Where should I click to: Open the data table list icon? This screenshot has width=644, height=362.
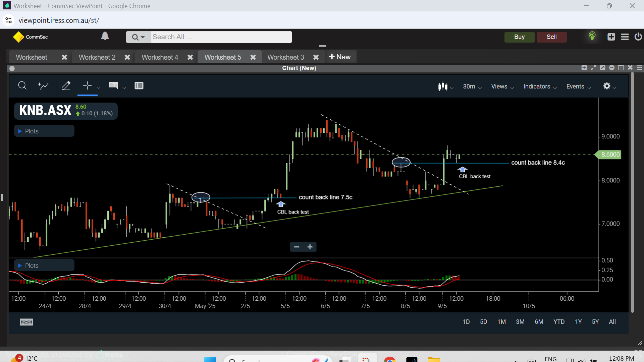[x=139, y=86]
